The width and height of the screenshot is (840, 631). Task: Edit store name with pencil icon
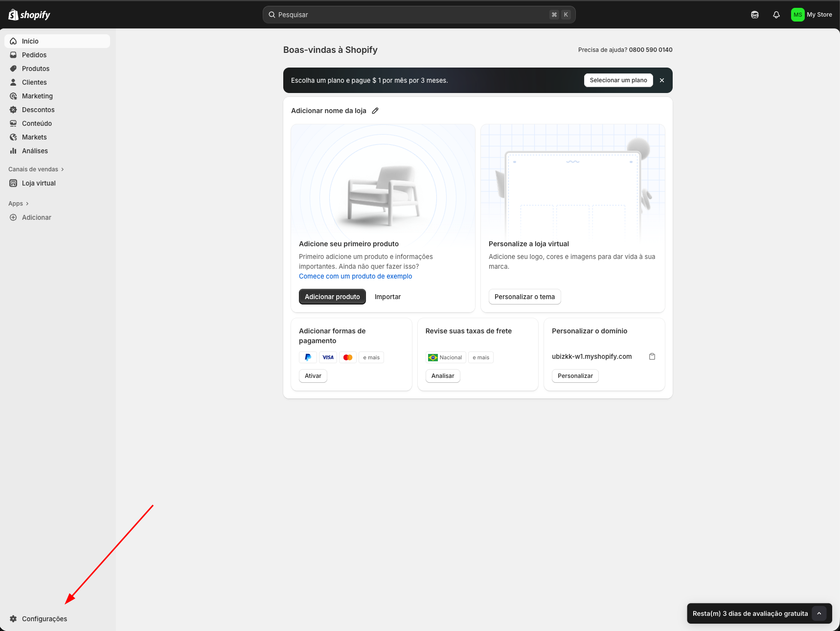[375, 111]
